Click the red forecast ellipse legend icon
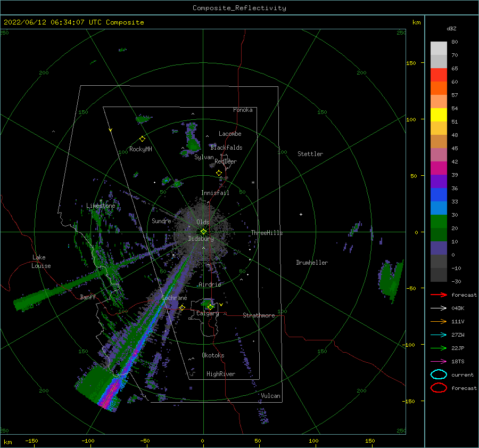 (439, 388)
